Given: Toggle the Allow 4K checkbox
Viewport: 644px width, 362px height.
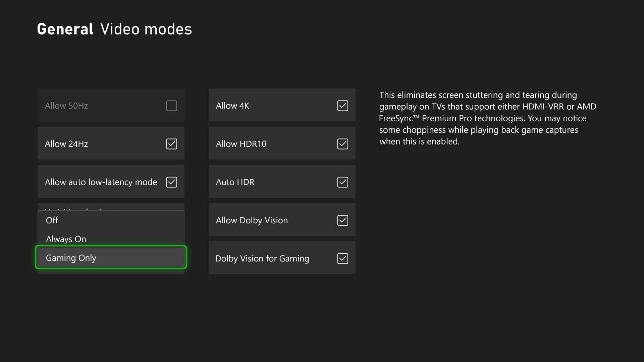Looking at the screenshot, I should pyautogui.click(x=342, y=106).
